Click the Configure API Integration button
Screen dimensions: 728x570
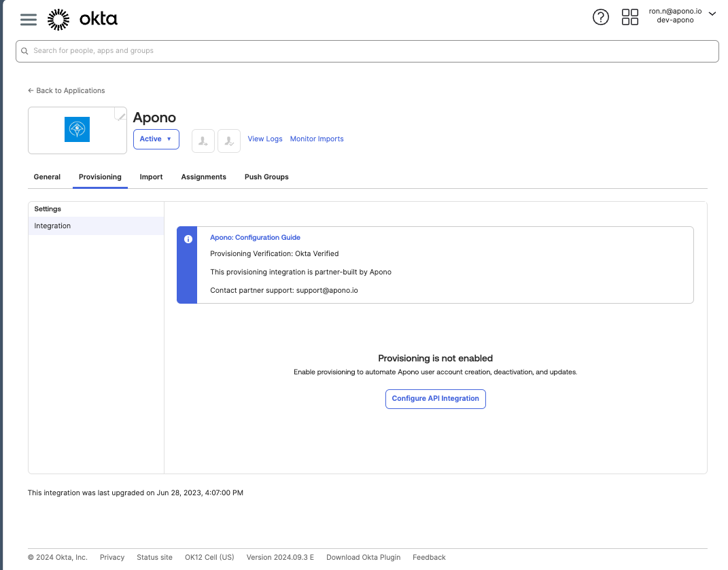[435, 399]
